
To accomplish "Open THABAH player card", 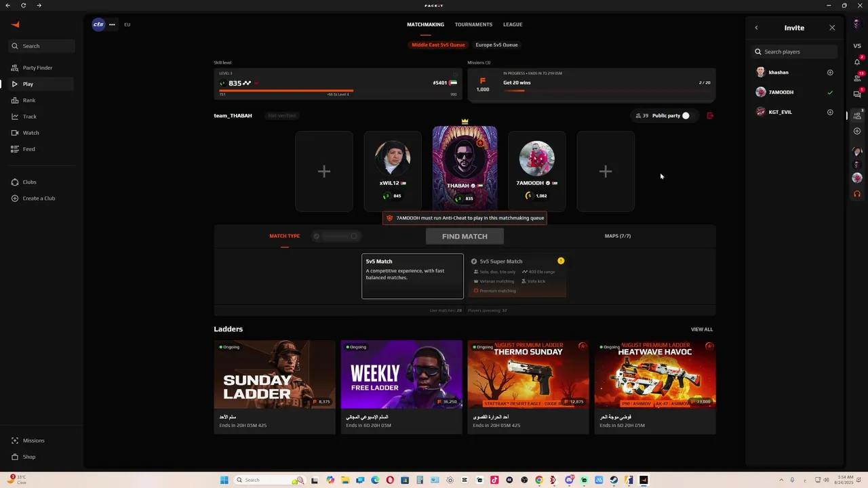I will pyautogui.click(x=465, y=168).
